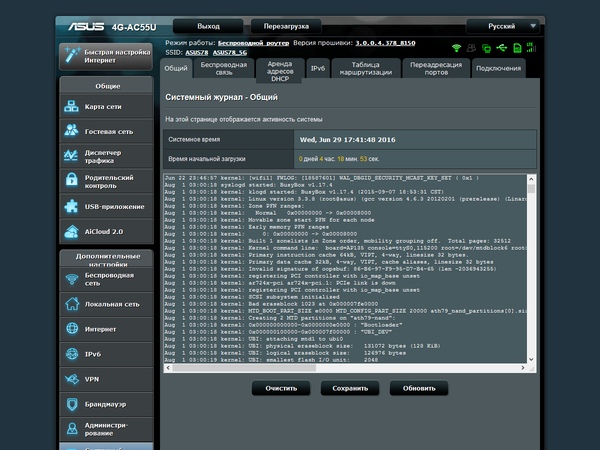This screenshot has height=450, width=600.
Task: Open the Routing table (Таблица маршрутизации) tab
Action: [x=365, y=68]
